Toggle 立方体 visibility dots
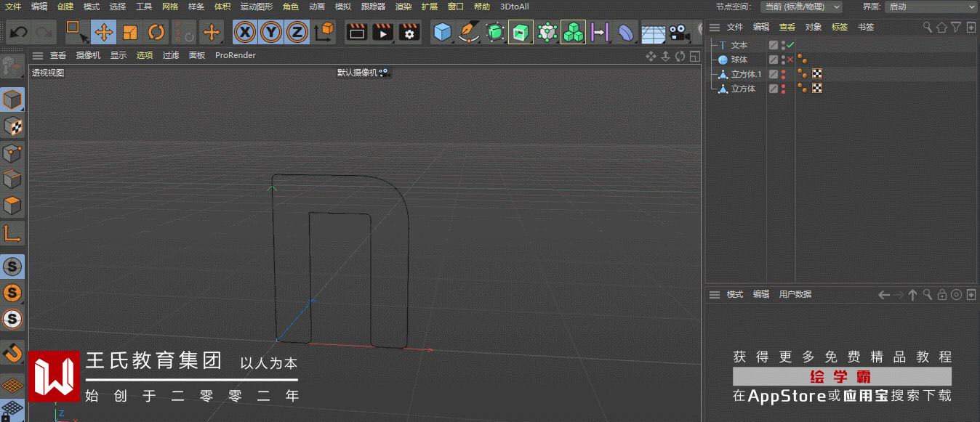Screen dimensions: 980x422 [x=783, y=89]
